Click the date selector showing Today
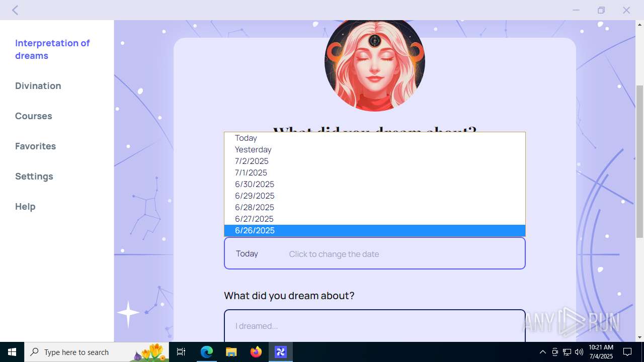This screenshot has width=644, height=362. coord(375,253)
